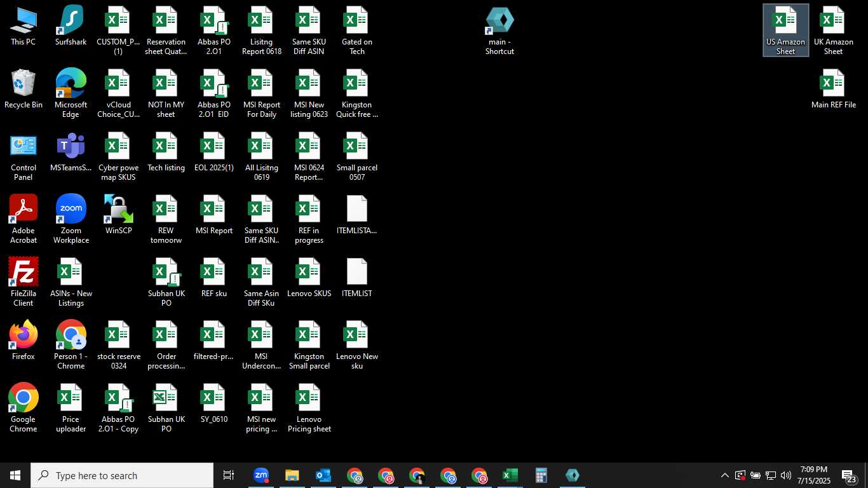Select the filtered-pr... Excel file

[214, 341]
